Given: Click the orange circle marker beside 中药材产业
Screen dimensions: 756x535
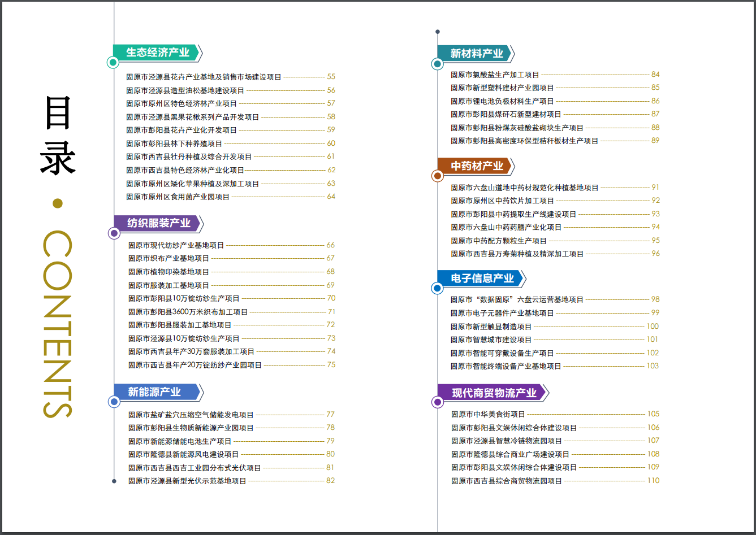Looking at the screenshot, I should pos(437,176).
